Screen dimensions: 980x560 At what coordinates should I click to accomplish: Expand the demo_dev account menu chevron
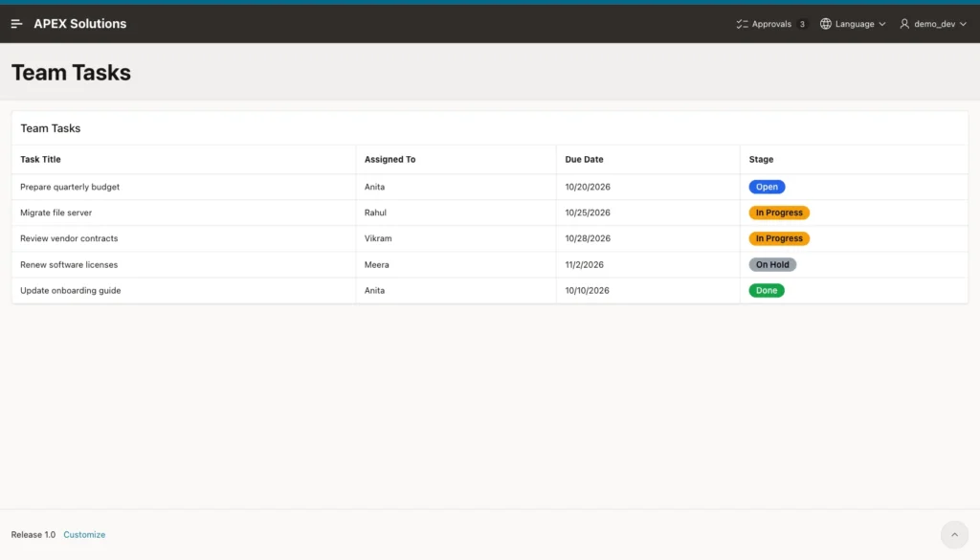point(963,24)
